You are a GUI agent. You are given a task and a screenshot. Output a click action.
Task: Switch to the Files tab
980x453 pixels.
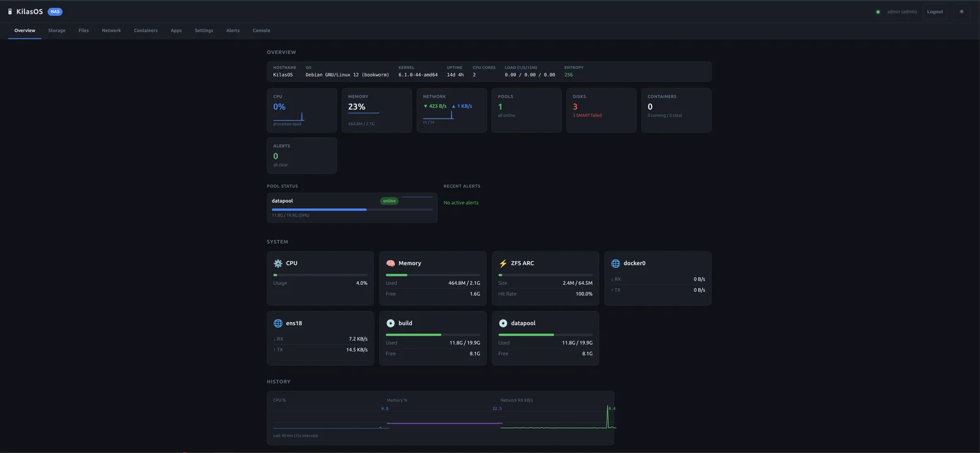pyautogui.click(x=83, y=30)
